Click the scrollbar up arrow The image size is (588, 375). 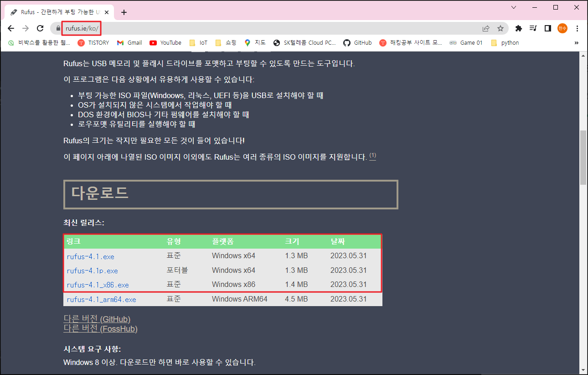coord(583,56)
